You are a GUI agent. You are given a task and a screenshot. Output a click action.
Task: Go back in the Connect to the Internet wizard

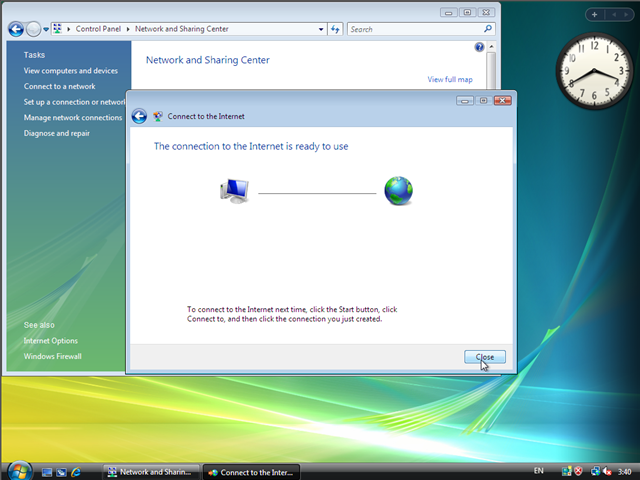pyautogui.click(x=139, y=116)
